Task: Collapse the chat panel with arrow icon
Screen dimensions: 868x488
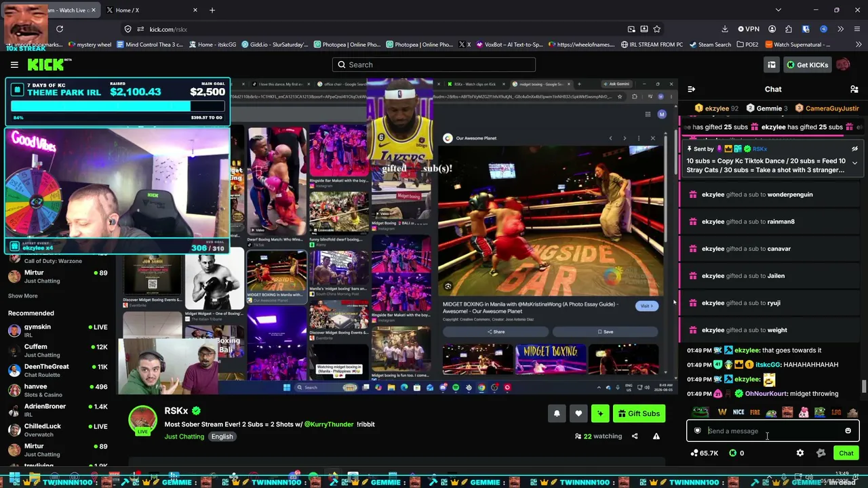Action: coord(691,89)
